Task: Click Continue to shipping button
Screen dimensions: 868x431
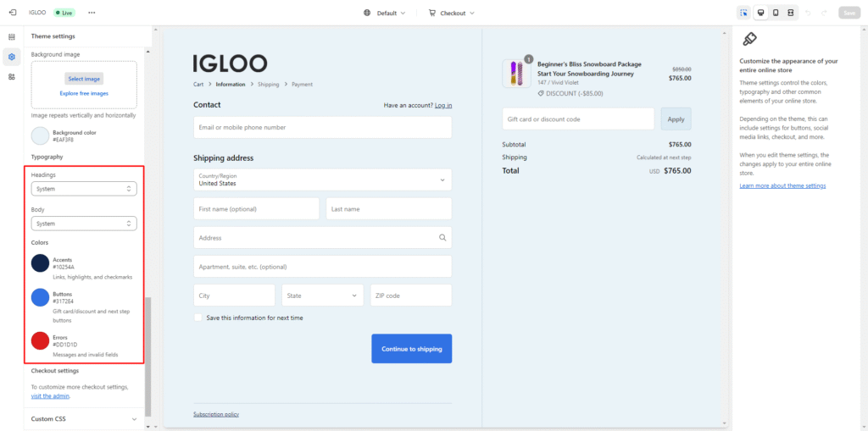Action: [411, 349]
